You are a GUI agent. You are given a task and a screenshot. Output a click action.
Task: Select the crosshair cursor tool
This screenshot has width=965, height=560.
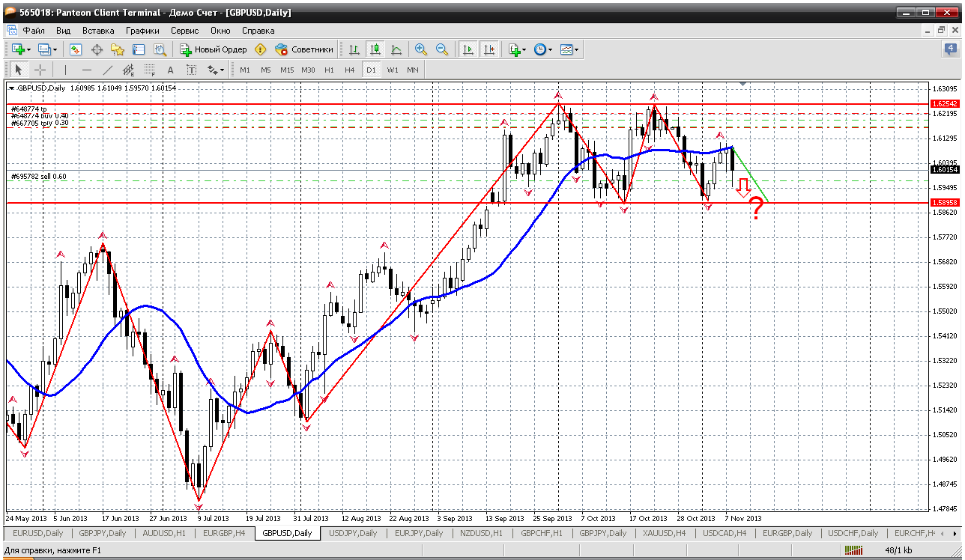[x=40, y=70]
